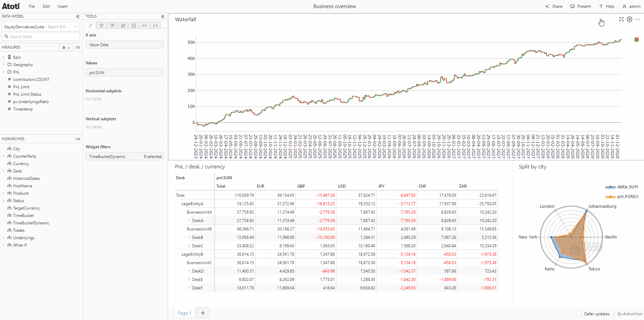Open the File menu
Screen dimensions: 644x320
32,6
